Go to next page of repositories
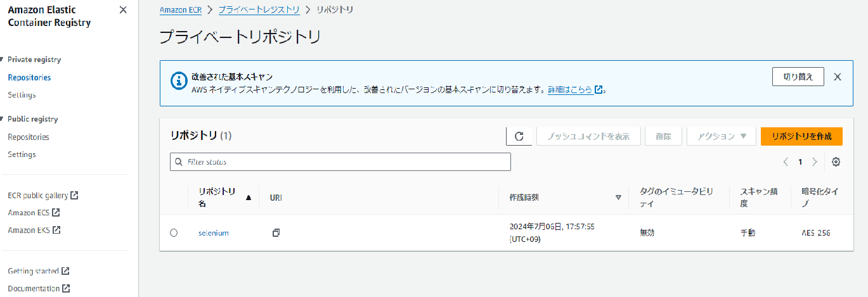Viewport: 868px width, 297px height. tap(815, 162)
